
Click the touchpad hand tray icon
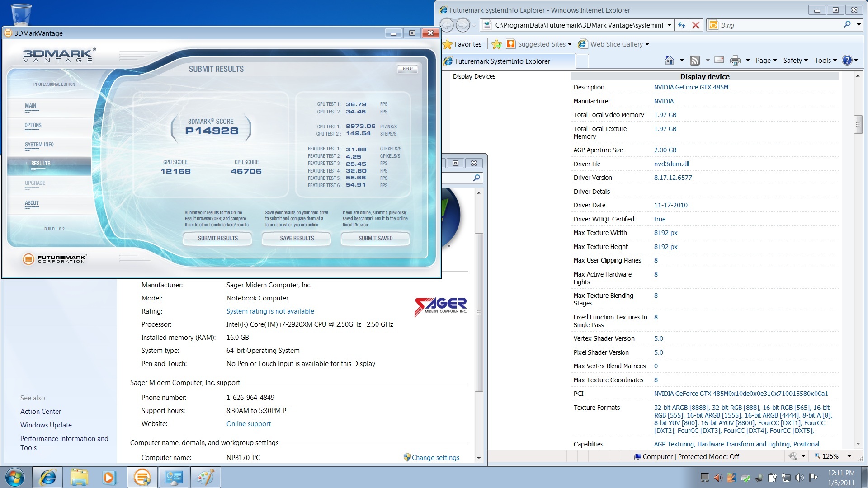click(x=731, y=478)
